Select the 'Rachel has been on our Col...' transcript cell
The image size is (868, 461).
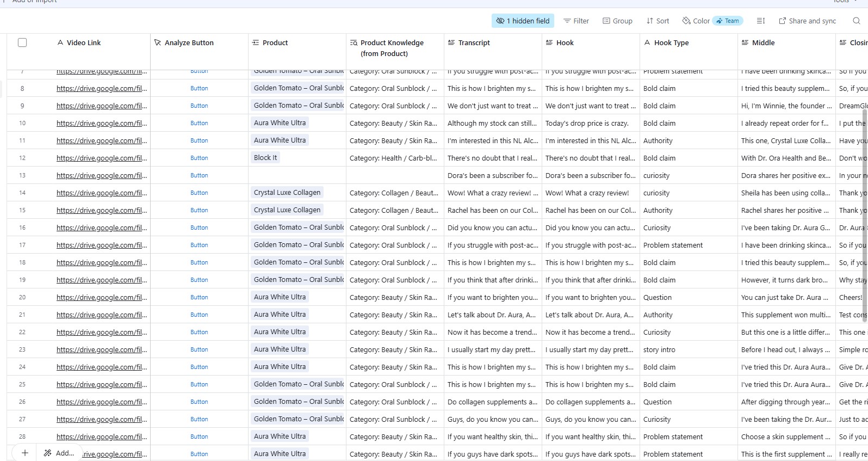tap(493, 210)
